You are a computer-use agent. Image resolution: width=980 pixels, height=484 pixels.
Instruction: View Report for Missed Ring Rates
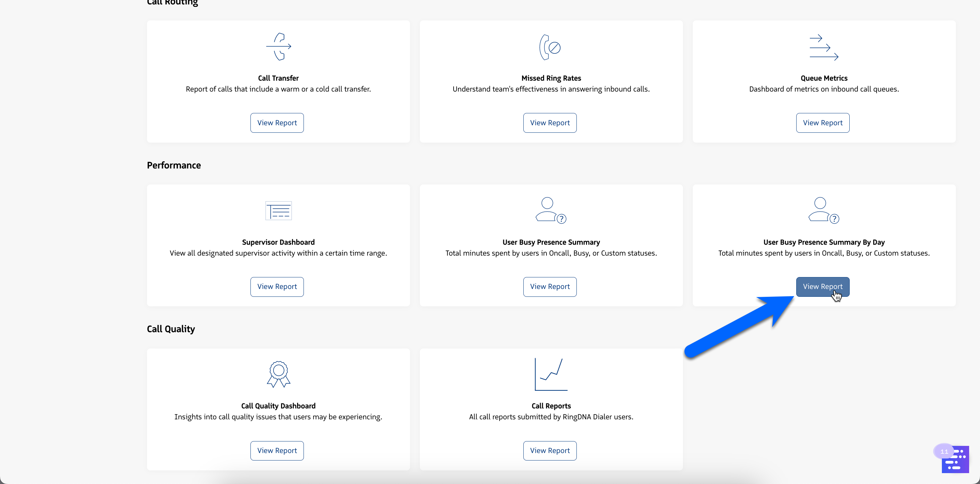click(550, 123)
